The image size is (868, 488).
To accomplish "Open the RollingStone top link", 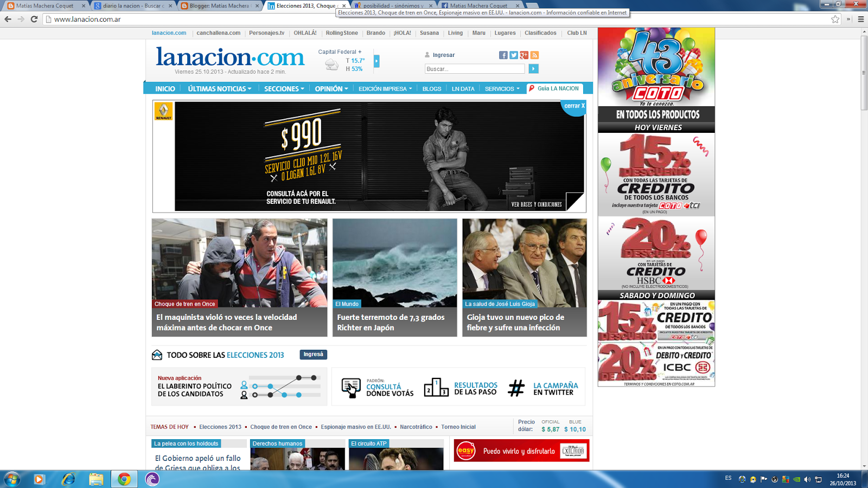I will [342, 33].
